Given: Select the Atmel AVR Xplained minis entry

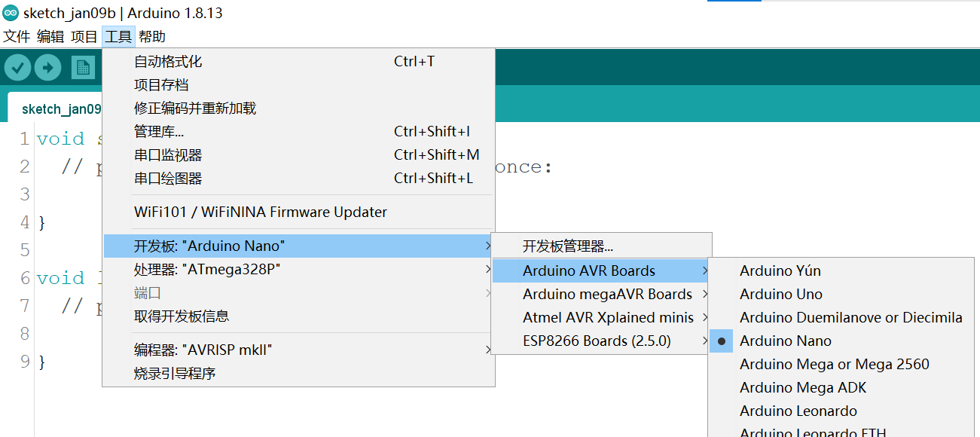Looking at the screenshot, I should coord(607,317).
